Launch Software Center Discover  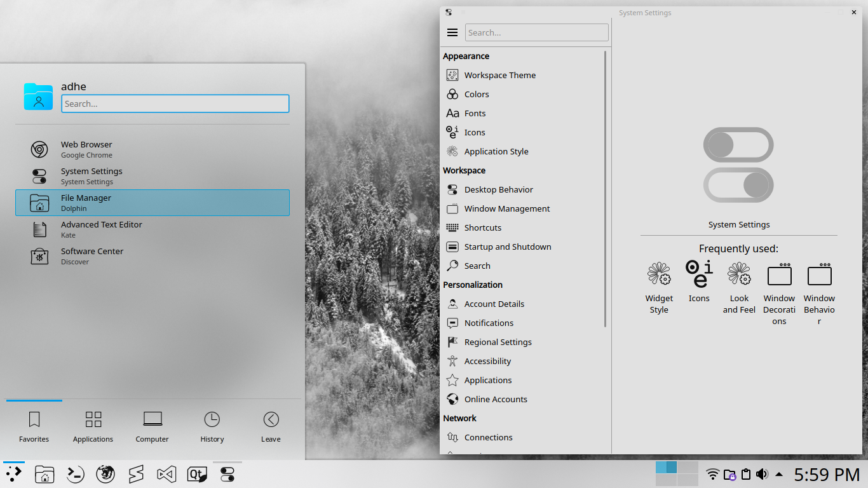153,256
